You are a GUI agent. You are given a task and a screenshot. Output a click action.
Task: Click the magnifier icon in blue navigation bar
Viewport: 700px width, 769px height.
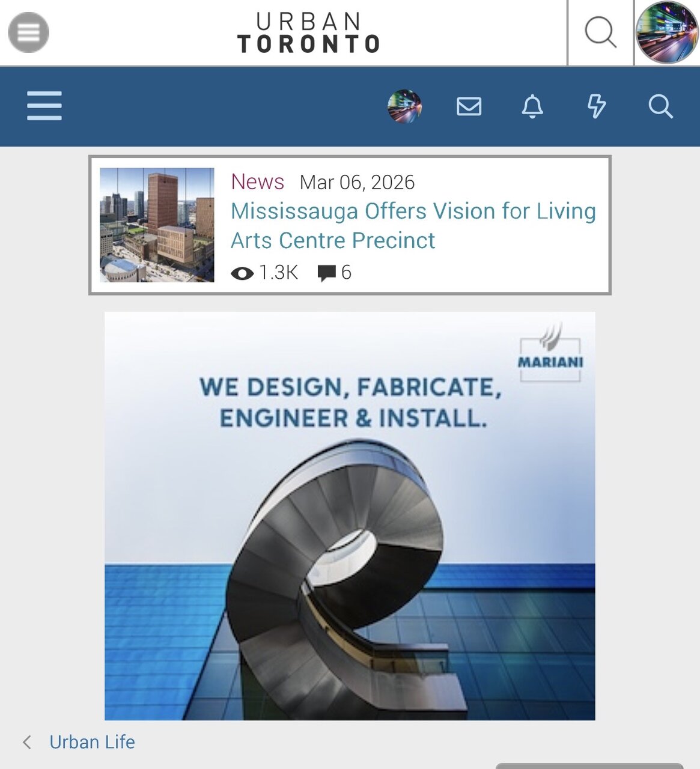pos(660,106)
